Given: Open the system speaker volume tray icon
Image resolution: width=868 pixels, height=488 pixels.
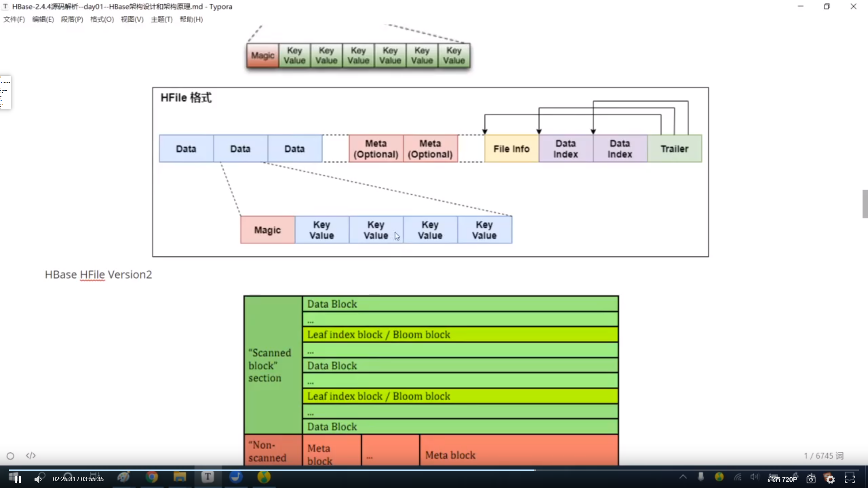Looking at the screenshot, I should [x=755, y=477].
